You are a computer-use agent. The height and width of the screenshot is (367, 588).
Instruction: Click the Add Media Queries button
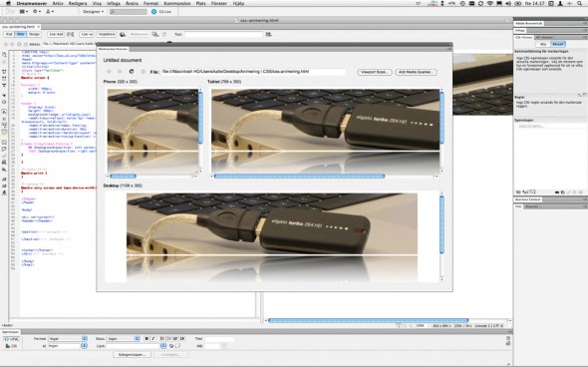click(x=416, y=72)
